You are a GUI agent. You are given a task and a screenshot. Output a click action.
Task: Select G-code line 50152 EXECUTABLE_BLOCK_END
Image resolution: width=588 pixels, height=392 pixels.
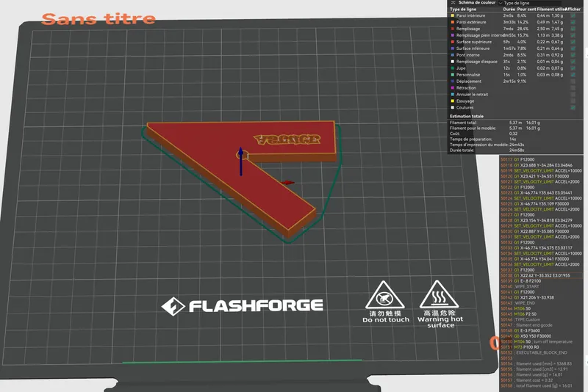pos(541,352)
